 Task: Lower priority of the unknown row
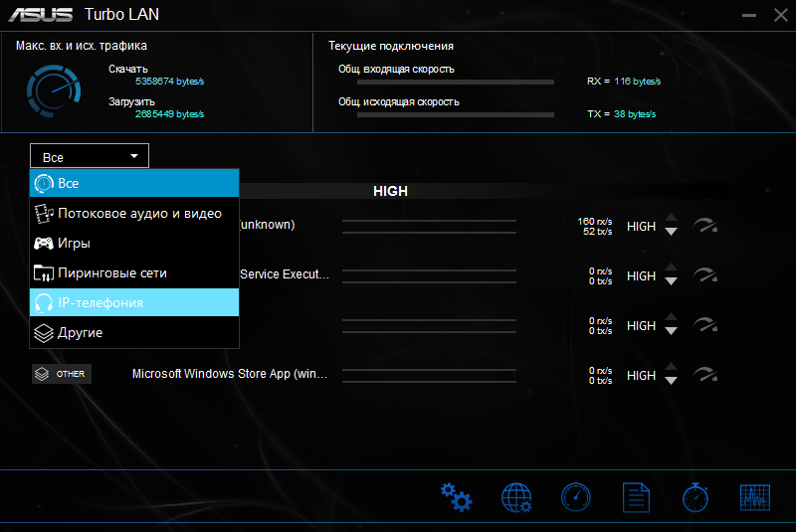(x=671, y=232)
